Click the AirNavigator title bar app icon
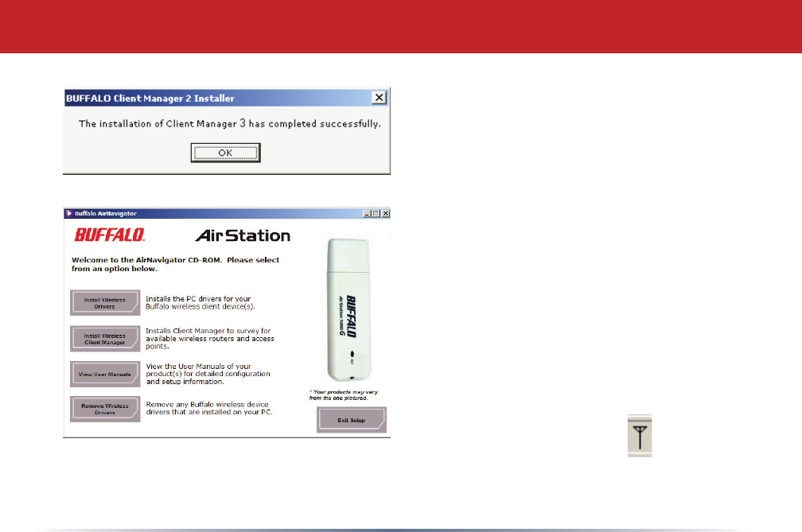The width and height of the screenshot is (802, 532). (69, 214)
